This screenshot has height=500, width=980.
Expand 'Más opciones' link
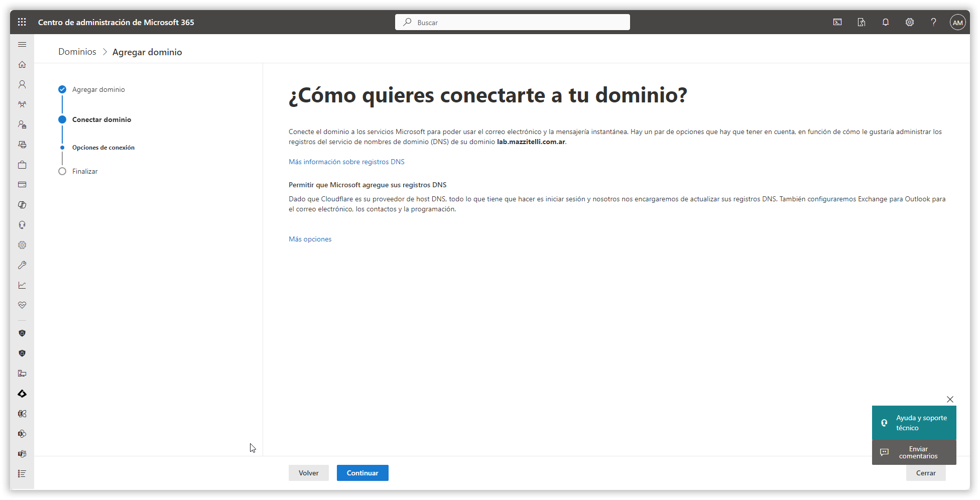click(310, 239)
